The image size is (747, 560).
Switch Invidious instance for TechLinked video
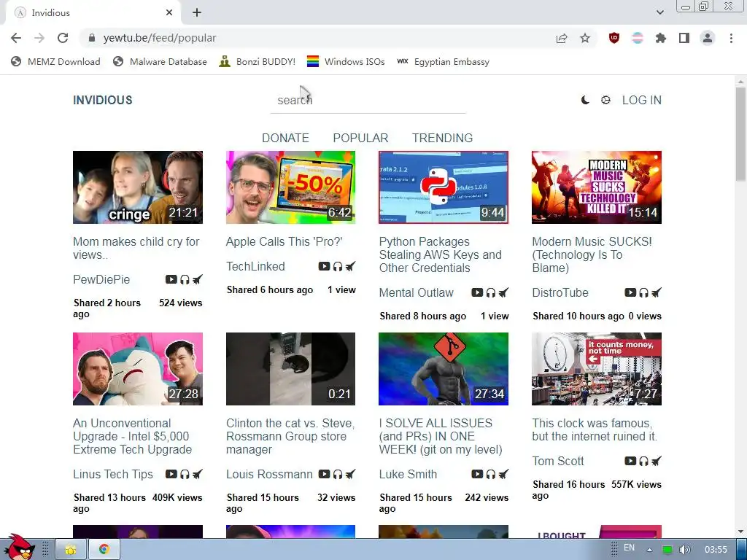350,266
